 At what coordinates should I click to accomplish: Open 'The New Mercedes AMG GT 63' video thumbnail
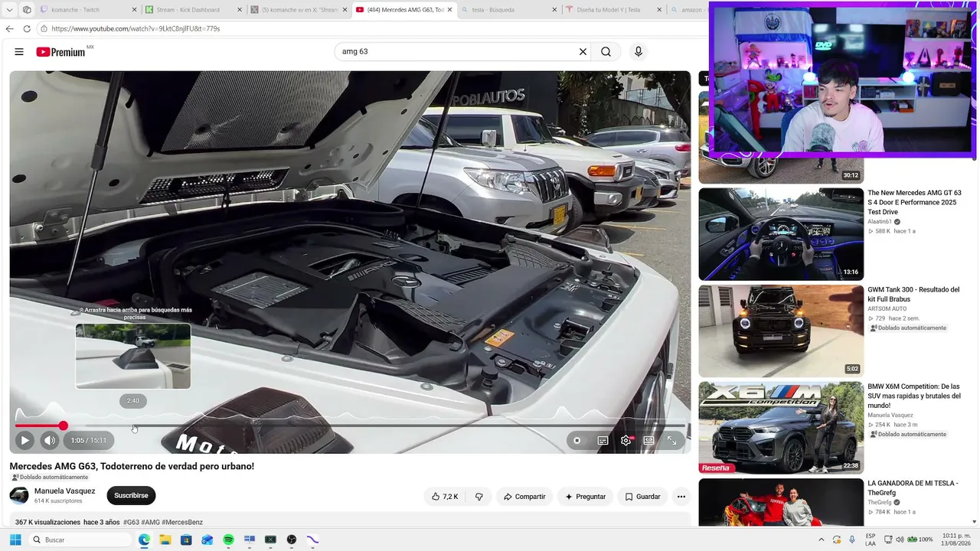coord(781,234)
